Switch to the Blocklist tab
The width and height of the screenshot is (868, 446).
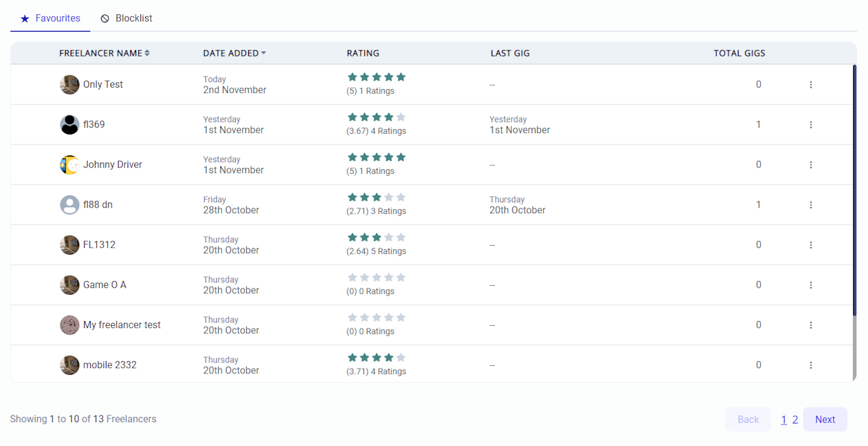[x=126, y=18]
